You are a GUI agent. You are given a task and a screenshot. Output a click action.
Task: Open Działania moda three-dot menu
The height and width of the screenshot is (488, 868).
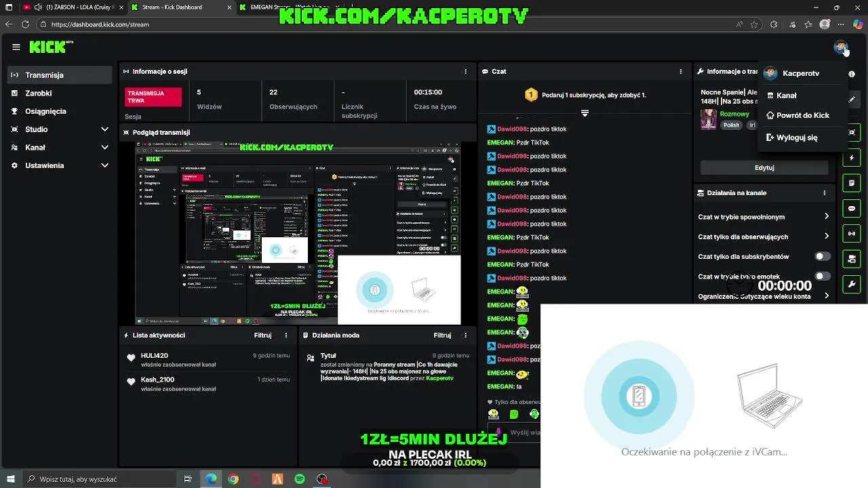click(465, 335)
